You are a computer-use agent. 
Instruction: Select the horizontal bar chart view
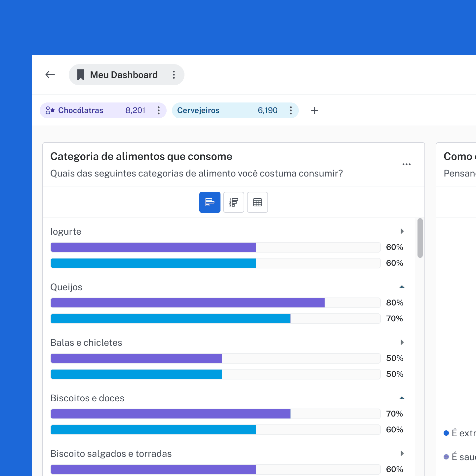pos(210,202)
